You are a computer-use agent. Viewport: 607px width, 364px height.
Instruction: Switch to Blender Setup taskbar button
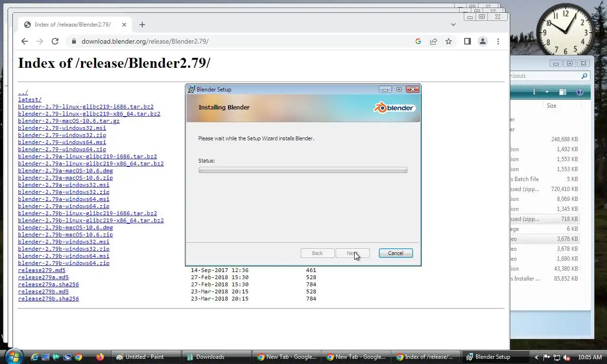coord(496,357)
